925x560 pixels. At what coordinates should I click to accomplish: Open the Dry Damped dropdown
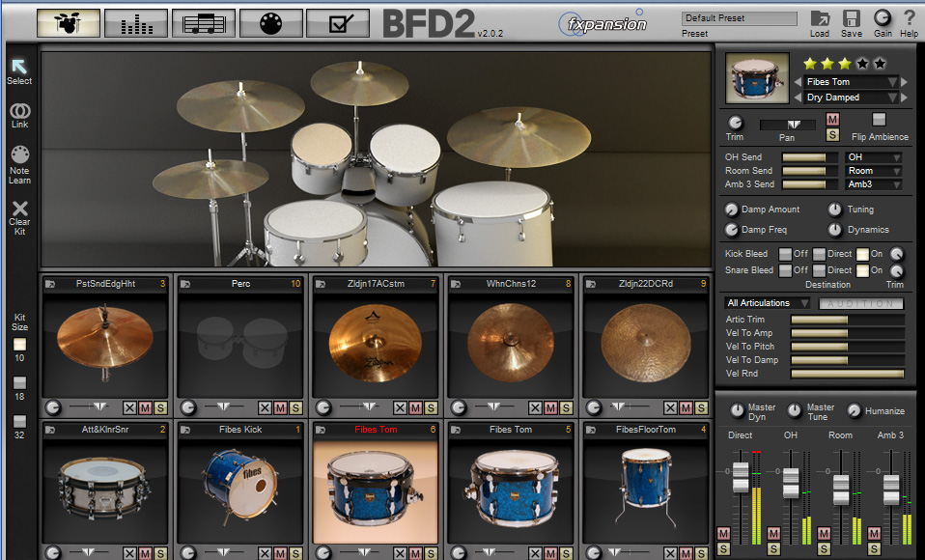coord(852,98)
